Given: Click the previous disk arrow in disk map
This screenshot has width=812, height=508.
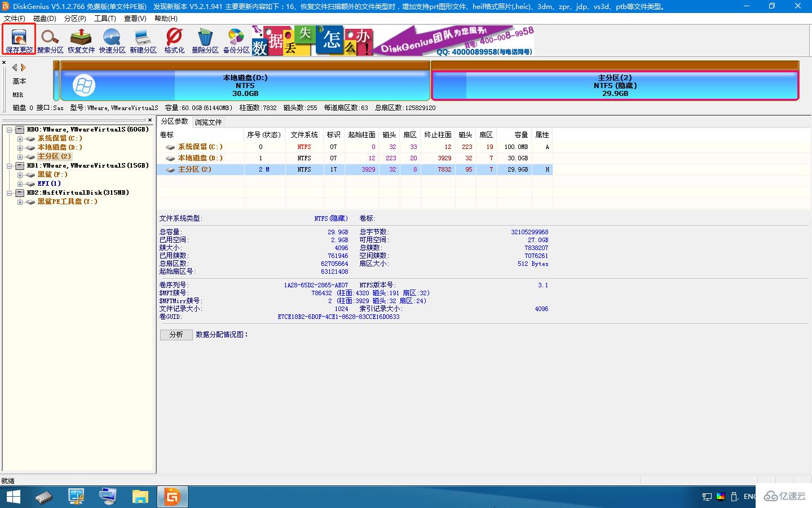Looking at the screenshot, I should (x=15, y=68).
